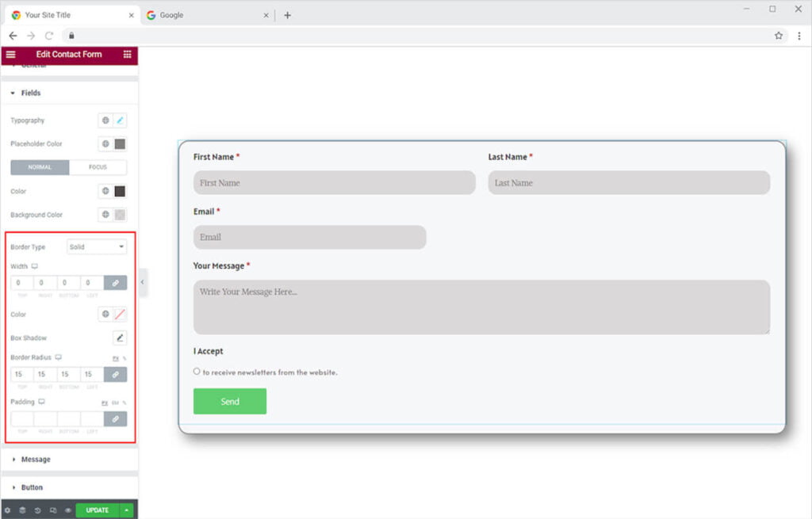Click the Box Shadow edit icon
Image resolution: width=812 pixels, height=519 pixels.
point(120,338)
